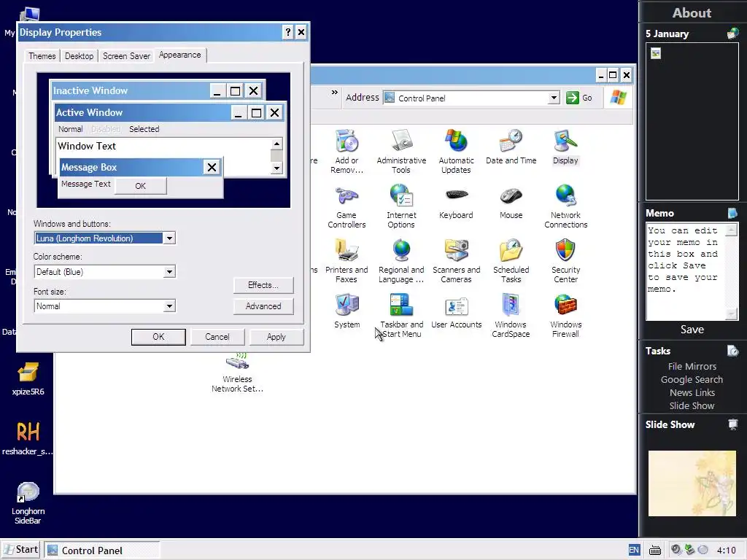Expand the Color scheme dropdown
The image size is (747, 560).
click(169, 272)
